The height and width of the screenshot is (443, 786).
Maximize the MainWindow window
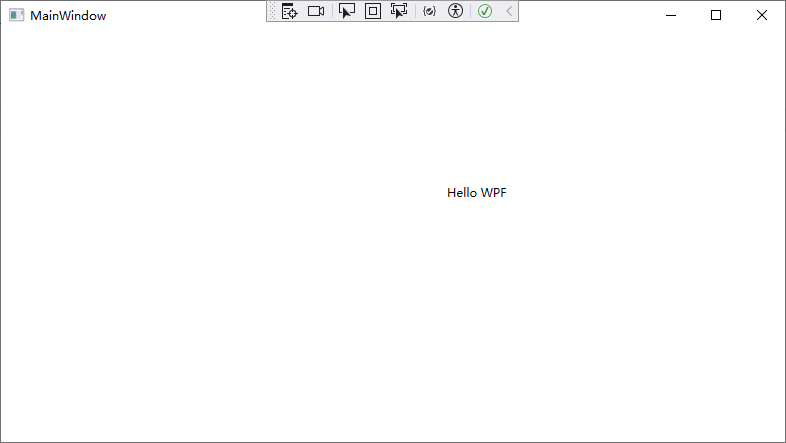coord(716,15)
